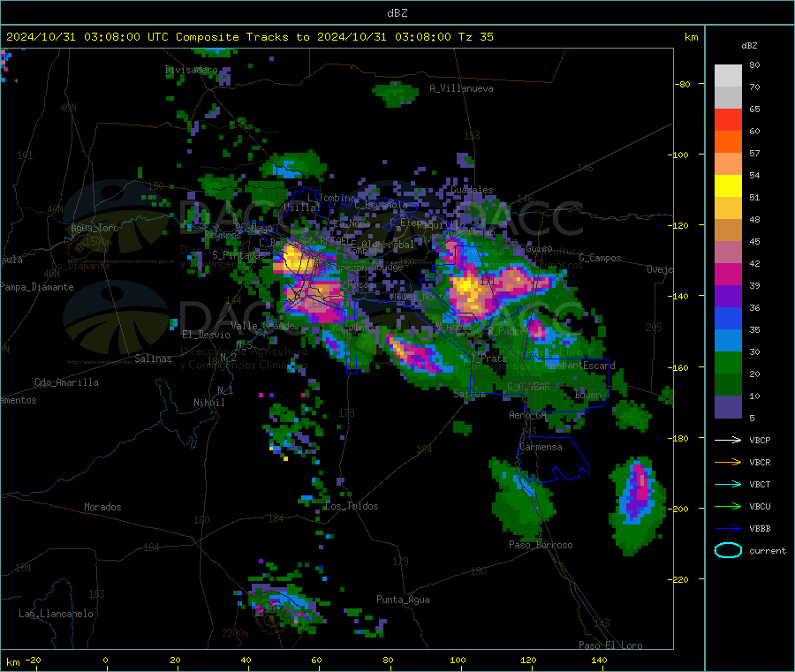
Task: Click the 'Bowen' map label
Action: [588, 394]
